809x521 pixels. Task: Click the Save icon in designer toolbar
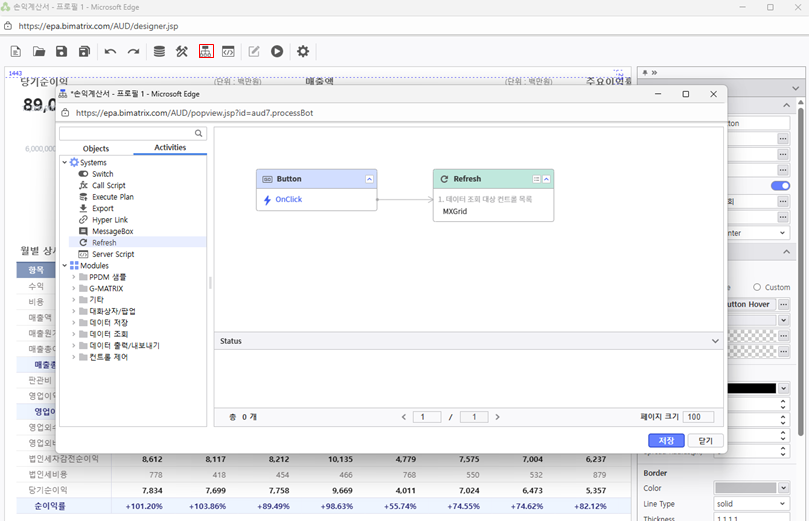pos(61,51)
